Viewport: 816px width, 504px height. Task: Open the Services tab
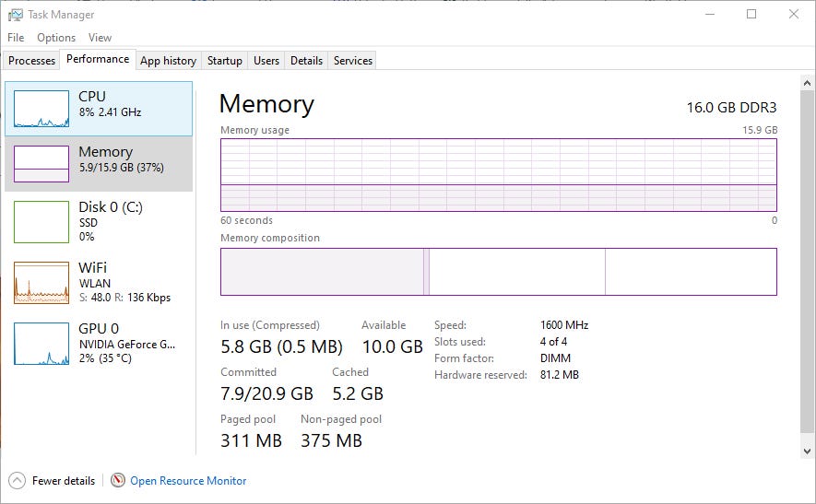[353, 60]
